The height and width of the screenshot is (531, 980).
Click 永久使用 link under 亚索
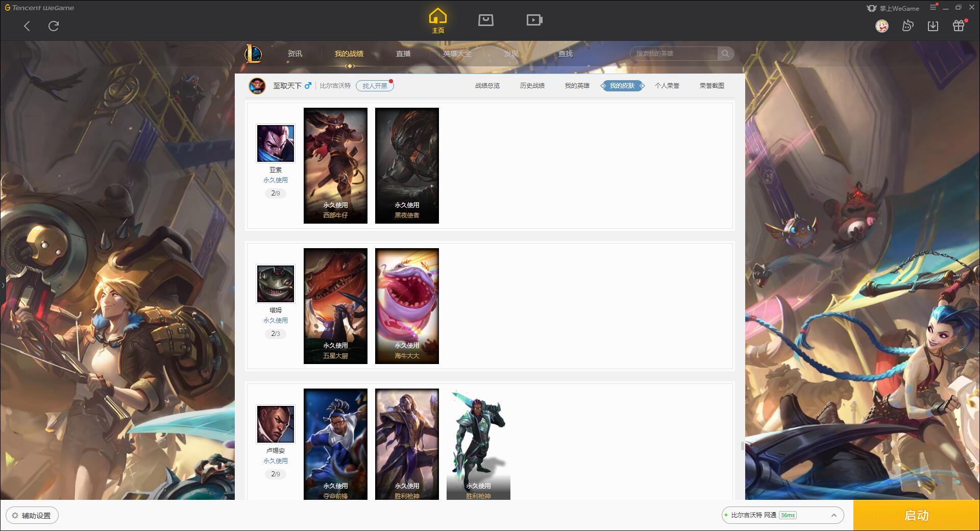(x=276, y=180)
